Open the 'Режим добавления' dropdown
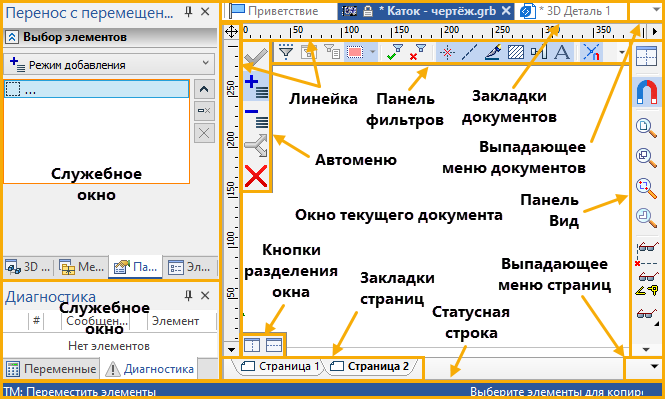The image size is (666, 399). (x=109, y=65)
